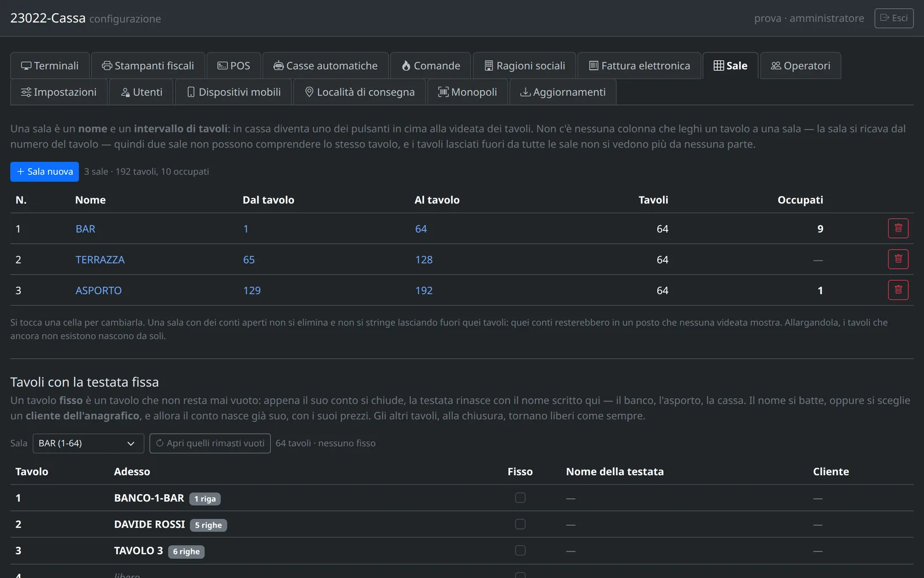Change TERRAZZA starting table value 65
Screen dimensions: 924x578
coord(249,260)
